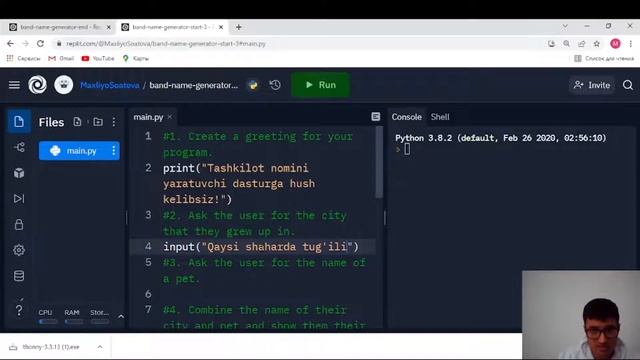Close the band-name-generator-end browser tab
The image size is (640, 360).
click(x=109, y=27)
